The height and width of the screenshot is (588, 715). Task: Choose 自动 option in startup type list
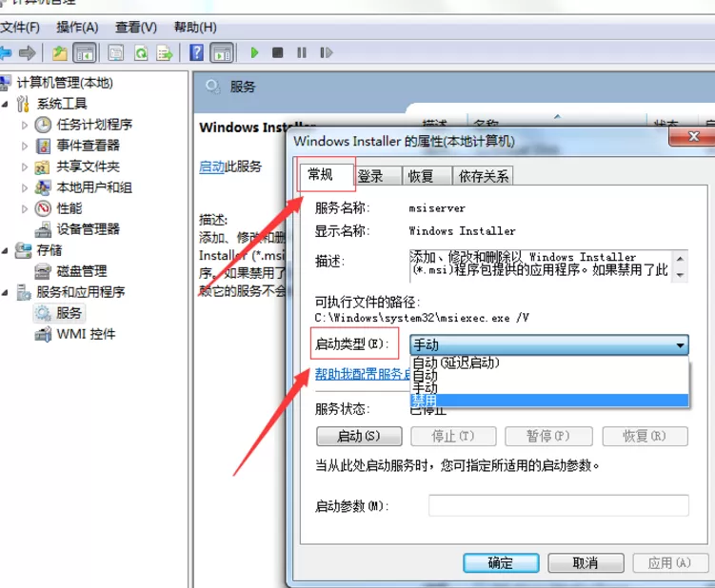pyautogui.click(x=550, y=376)
